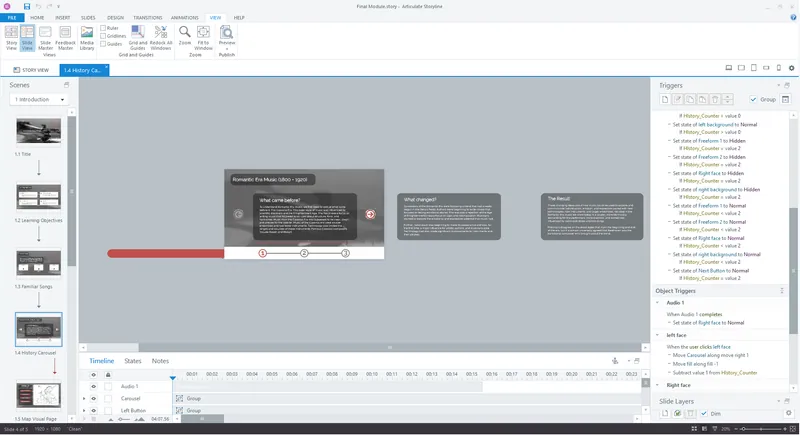Select the phone portrait preview icon
This screenshot has width=800, height=435.
coord(779,68)
